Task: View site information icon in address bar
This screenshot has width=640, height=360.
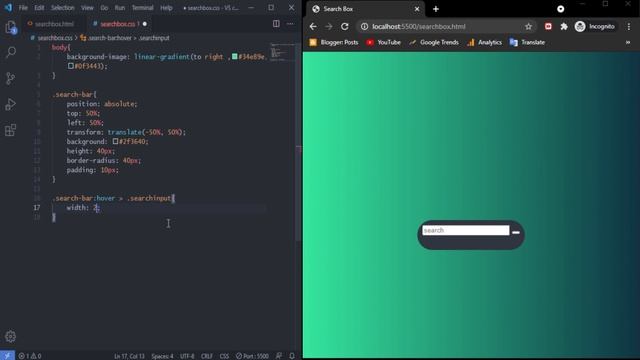Action: [x=364, y=27]
